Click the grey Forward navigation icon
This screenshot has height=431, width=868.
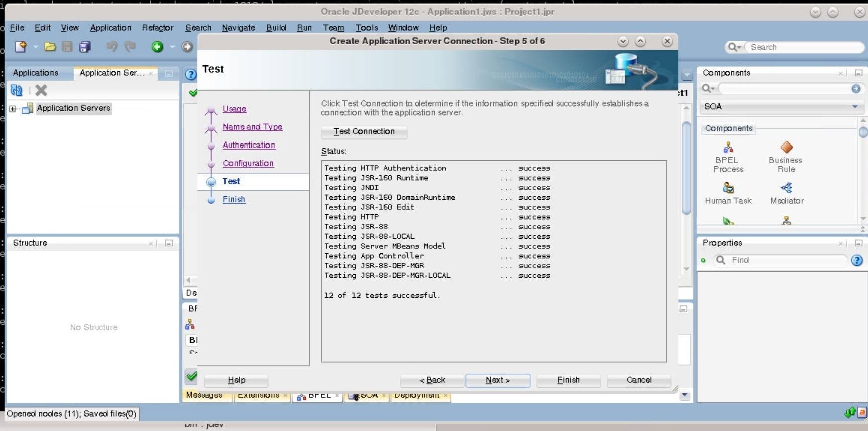pos(187,47)
